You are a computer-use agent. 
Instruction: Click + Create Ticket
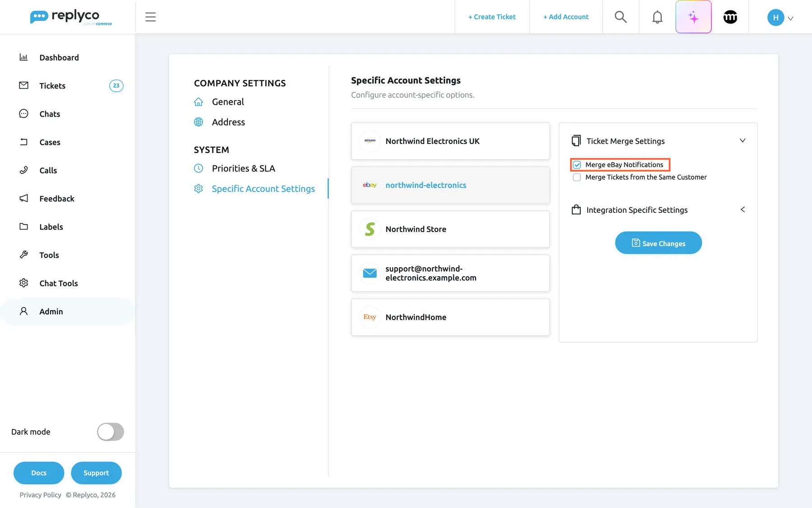click(x=492, y=17)
